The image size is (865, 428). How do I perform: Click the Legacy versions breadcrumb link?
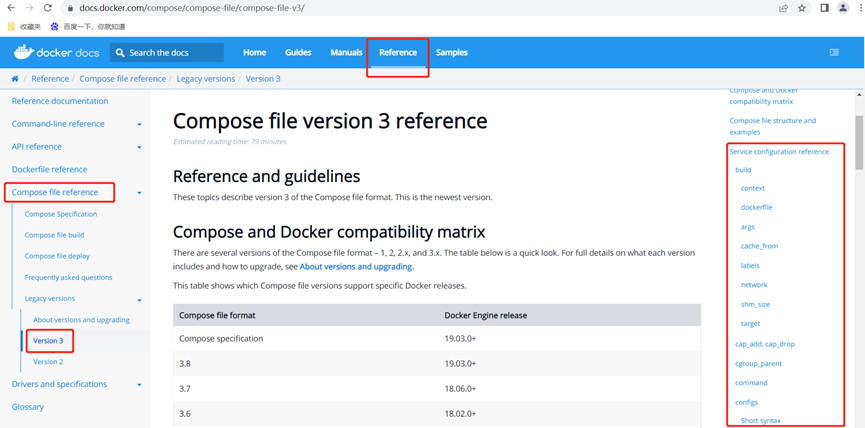click(x=206, y=79)
